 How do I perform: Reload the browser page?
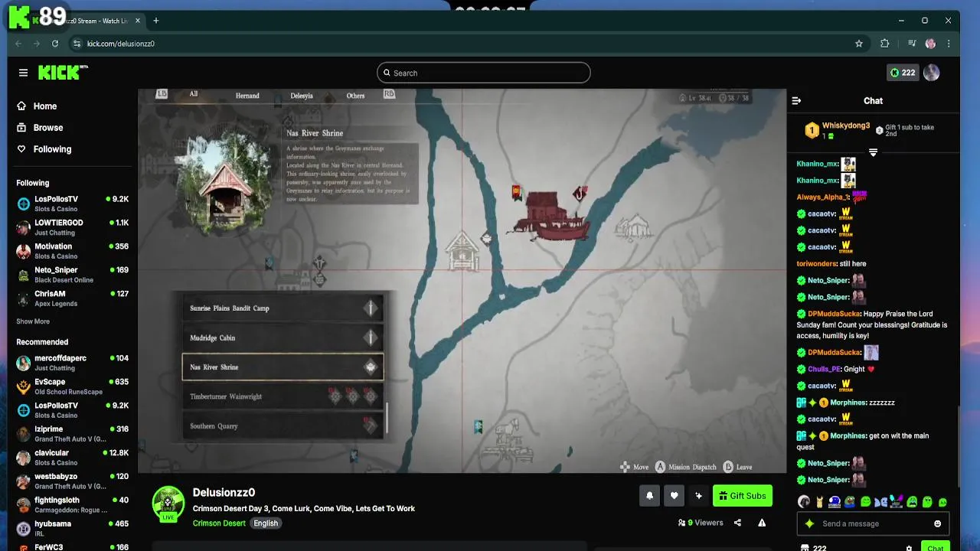point(55,44)
